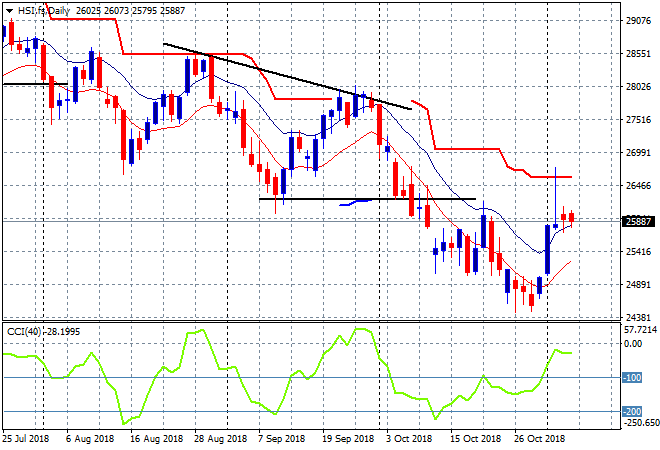Image resolution: width=660 pixels, height=450 pixels.
Task: Click the 7 Sep 2018 date label
Action: point(282,439)
